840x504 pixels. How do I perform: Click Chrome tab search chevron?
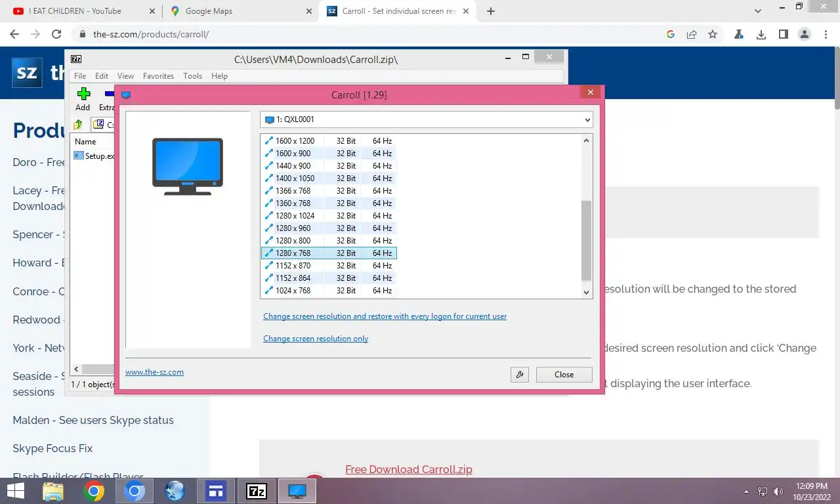pyautogui.click(x=758, y=11)
